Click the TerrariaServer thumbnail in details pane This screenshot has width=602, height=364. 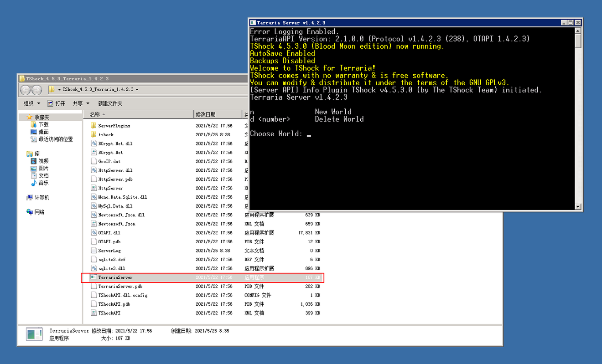pos(34,334)
